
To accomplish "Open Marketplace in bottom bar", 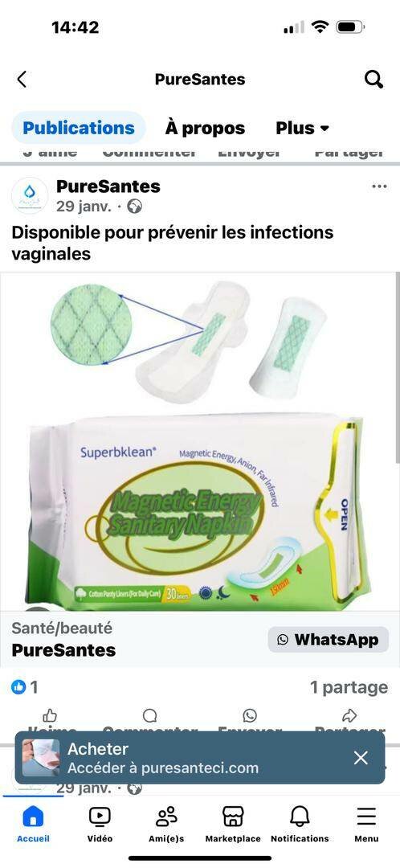I will (x=233, y=817).
